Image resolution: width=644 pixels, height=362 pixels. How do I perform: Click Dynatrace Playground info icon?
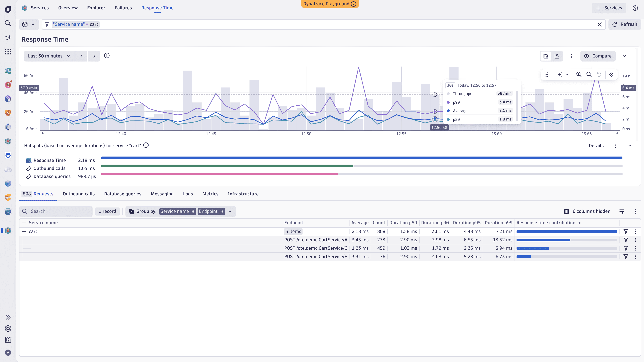point(354,4)
